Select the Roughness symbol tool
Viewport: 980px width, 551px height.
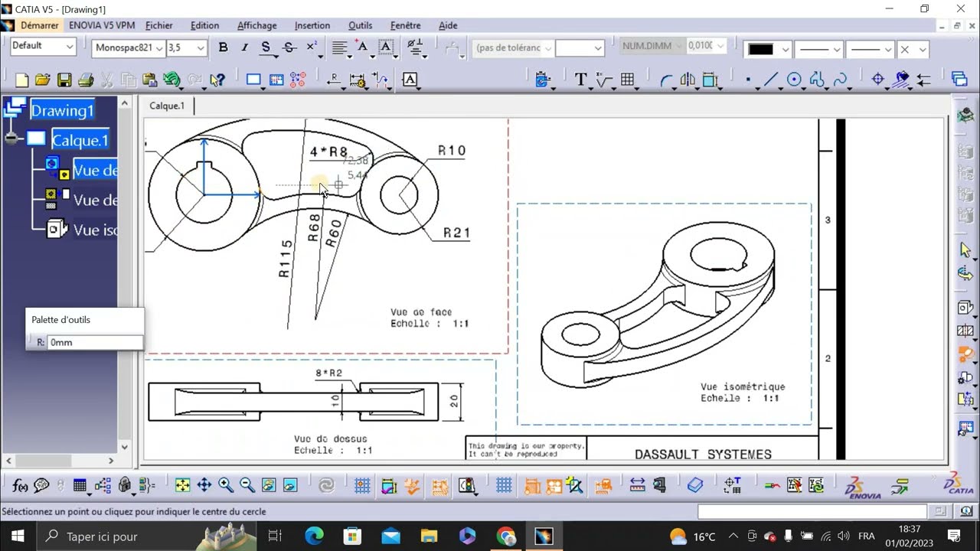pyautogui.click(x=604, y=80)
